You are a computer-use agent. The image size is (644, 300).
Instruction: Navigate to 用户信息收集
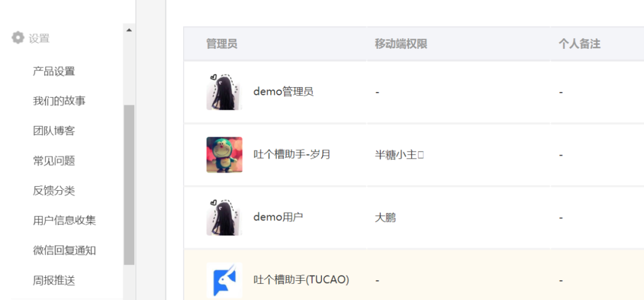click(64, 221)
